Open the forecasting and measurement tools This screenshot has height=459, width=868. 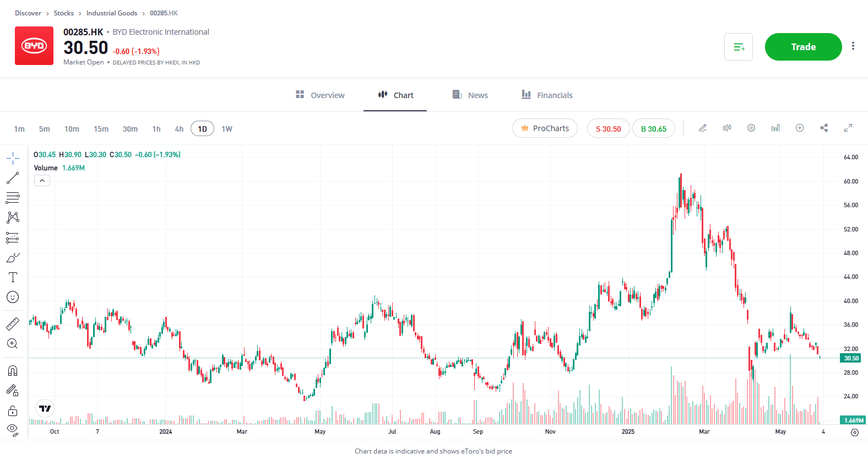tap(13, 237)
